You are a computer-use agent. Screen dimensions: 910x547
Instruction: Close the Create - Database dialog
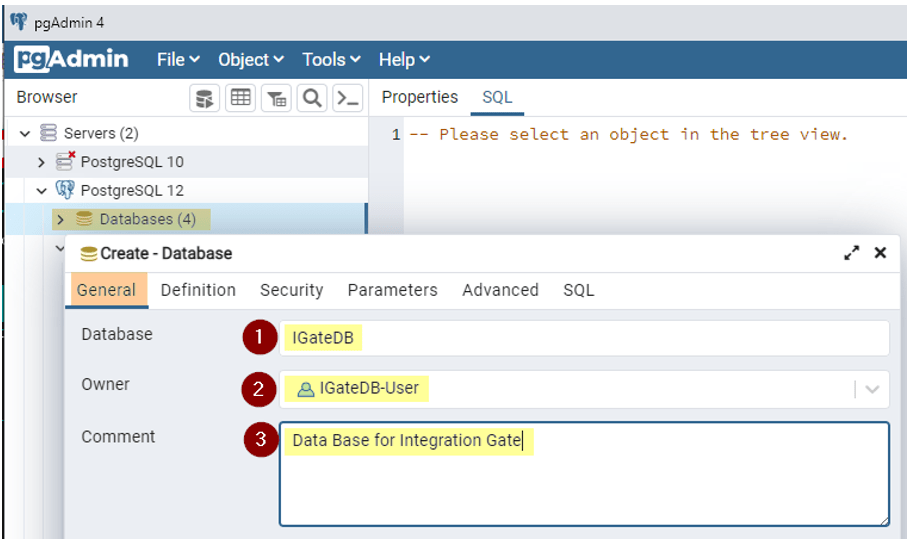click(880, 252)
